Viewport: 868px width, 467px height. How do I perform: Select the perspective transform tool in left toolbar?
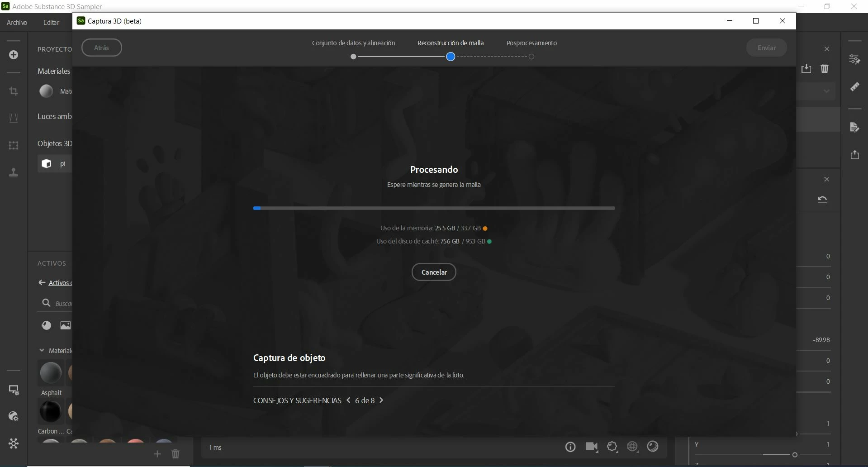[14, 119]
